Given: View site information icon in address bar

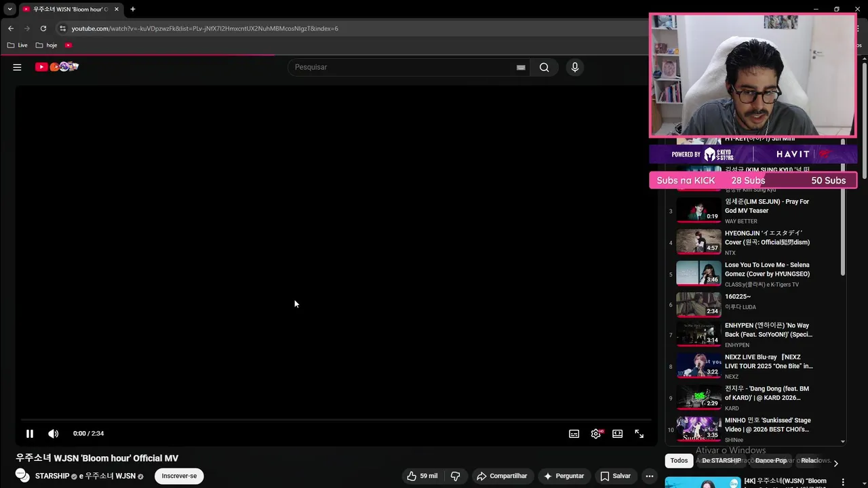Looking at the screenshot, I should pos(62,28).
